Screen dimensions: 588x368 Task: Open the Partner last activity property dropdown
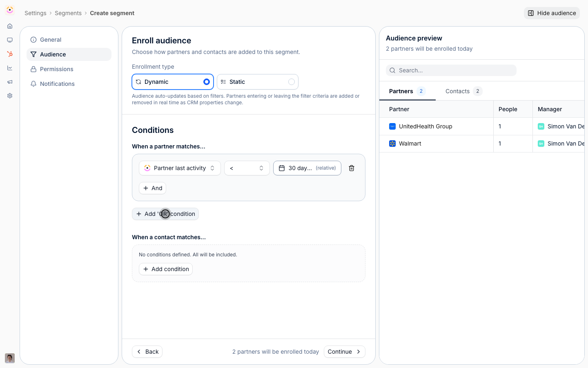tap(180, 168)
